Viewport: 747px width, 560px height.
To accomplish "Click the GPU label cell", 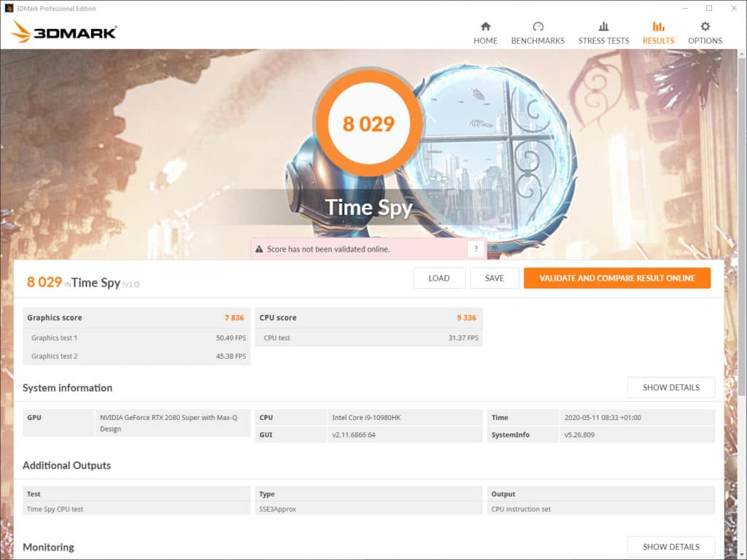I will (x=58, y=423).
